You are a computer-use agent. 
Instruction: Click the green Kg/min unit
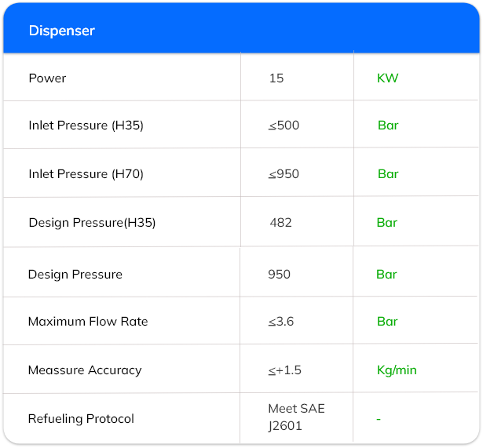point(397,370)
